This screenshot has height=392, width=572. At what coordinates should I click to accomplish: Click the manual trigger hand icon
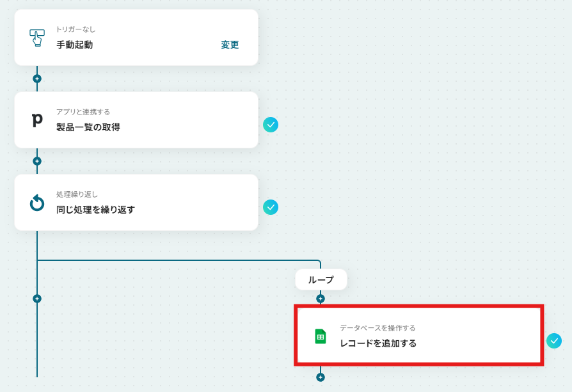[37, 38]
